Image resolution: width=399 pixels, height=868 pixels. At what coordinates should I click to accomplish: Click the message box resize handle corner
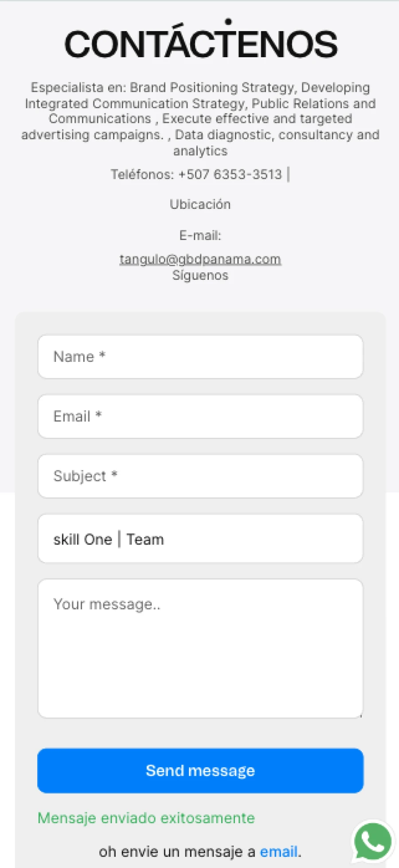click(x=360, y=715)
